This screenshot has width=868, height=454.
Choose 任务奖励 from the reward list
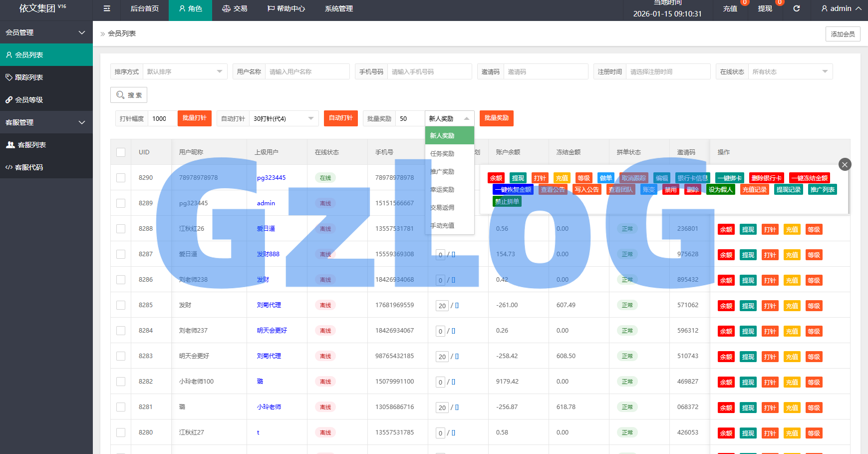(x=442, y=154)
